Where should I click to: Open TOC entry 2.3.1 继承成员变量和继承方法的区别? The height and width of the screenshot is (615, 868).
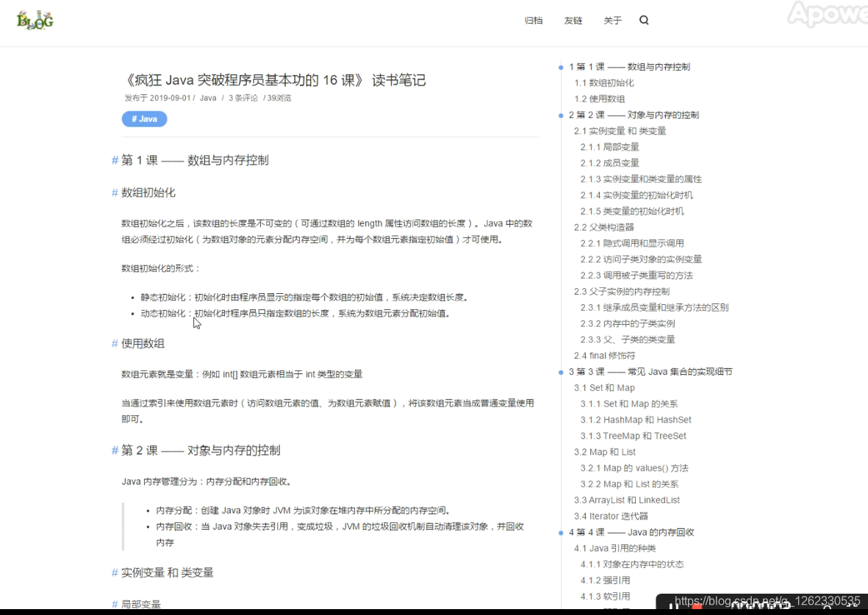(654, 308)
